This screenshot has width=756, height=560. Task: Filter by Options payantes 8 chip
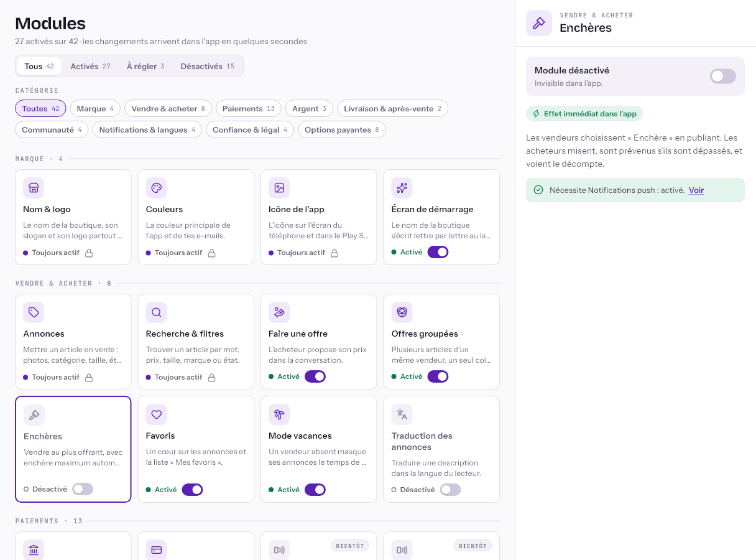coord(342,129)
